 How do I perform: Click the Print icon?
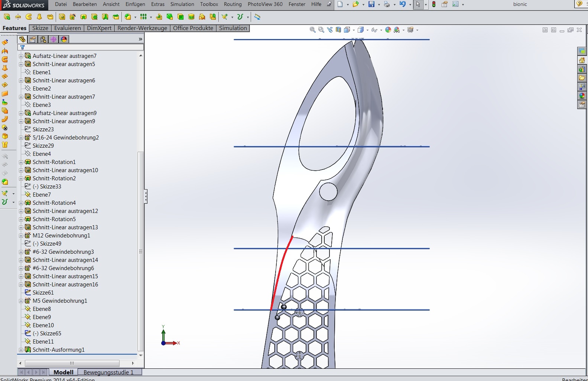pos(387,4)
